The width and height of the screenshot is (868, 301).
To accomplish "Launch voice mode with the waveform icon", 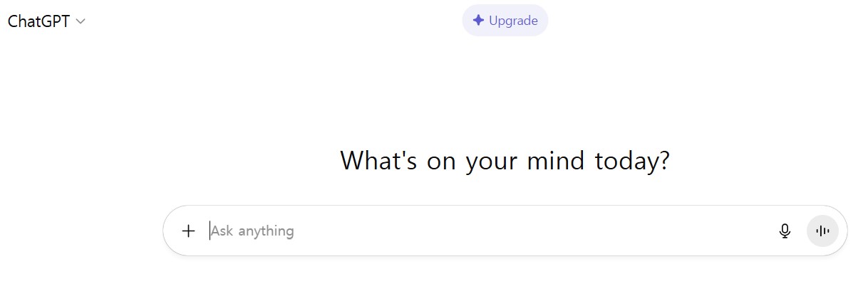I will click(822, 231).
